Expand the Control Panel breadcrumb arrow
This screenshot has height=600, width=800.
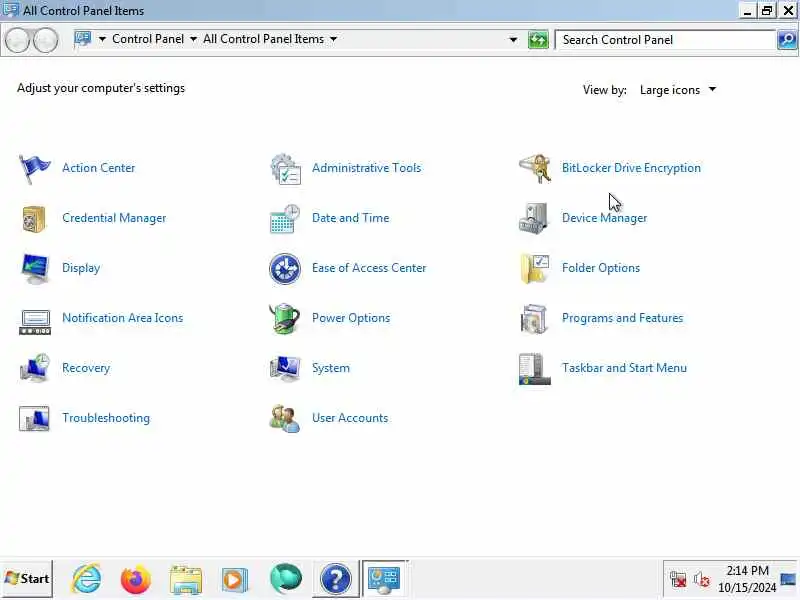pyautogui.click(x=193, y=39)
